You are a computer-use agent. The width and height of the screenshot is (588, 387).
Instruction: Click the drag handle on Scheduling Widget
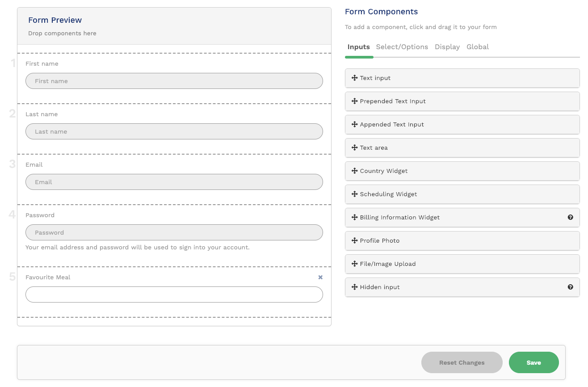click(x=354, y=194)
